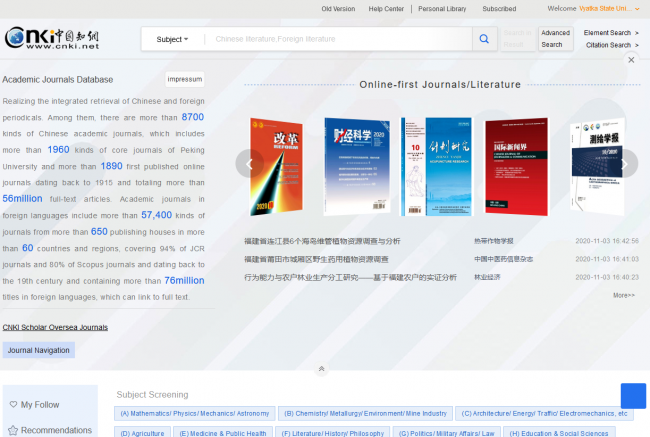The height and width of the screenshot is (437, 650).
Task: Open the 改革 Reform journal cover
Action: (x=276, y=167)
